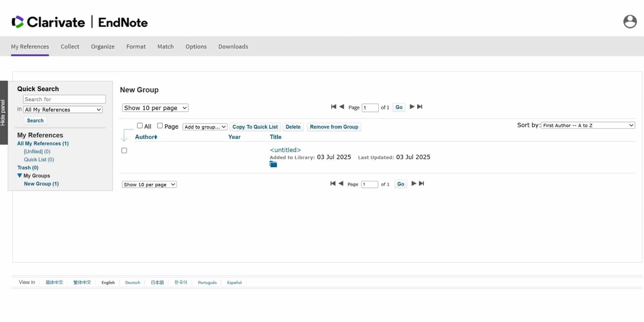Click the Remove from Group button
644x322 pixels.
[334, 127]
